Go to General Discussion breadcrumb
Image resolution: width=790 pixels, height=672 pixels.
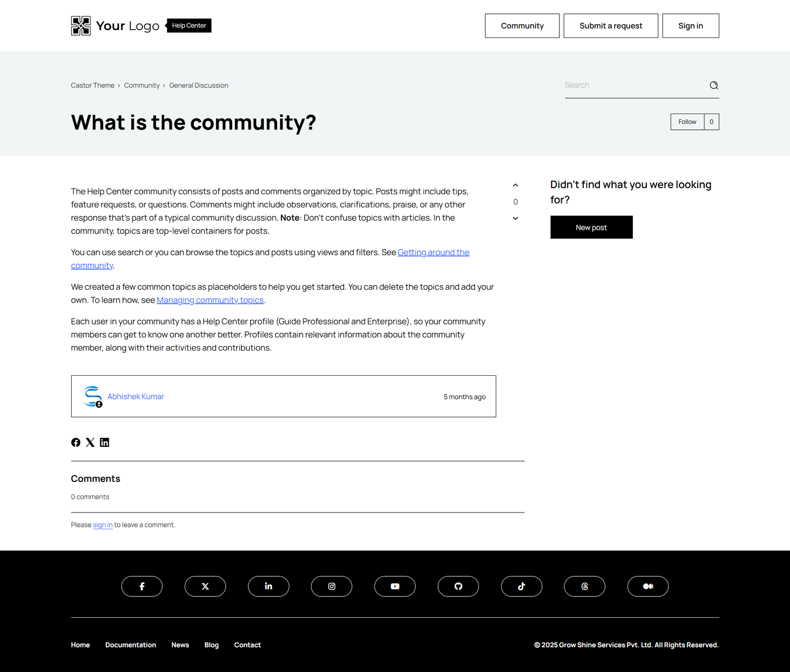coord(198,85)
